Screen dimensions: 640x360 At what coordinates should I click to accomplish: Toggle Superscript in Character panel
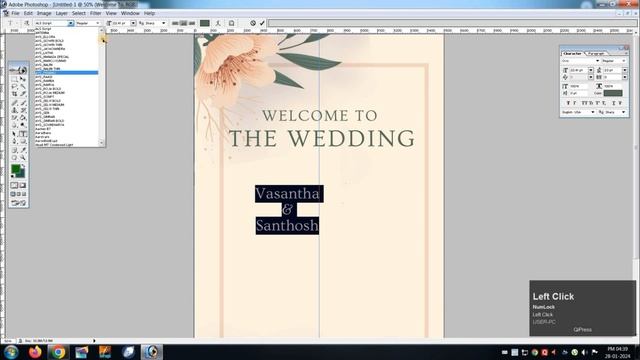(598, 103)
